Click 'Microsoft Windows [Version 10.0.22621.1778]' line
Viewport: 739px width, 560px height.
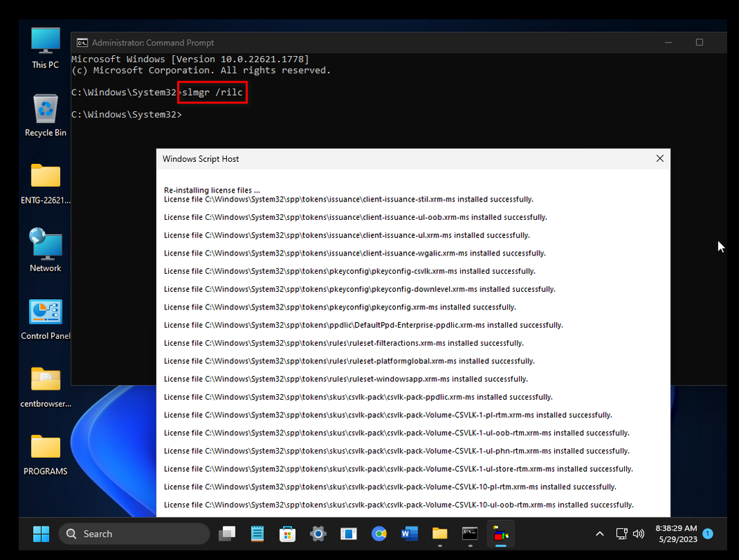click(191, 59)
